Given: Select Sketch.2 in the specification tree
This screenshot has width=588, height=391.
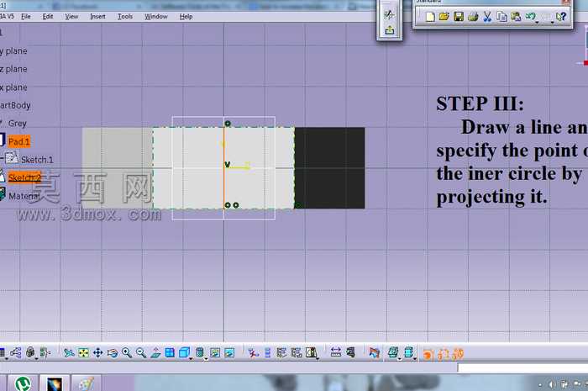Looking at the screenshot, I should [24, 177].
